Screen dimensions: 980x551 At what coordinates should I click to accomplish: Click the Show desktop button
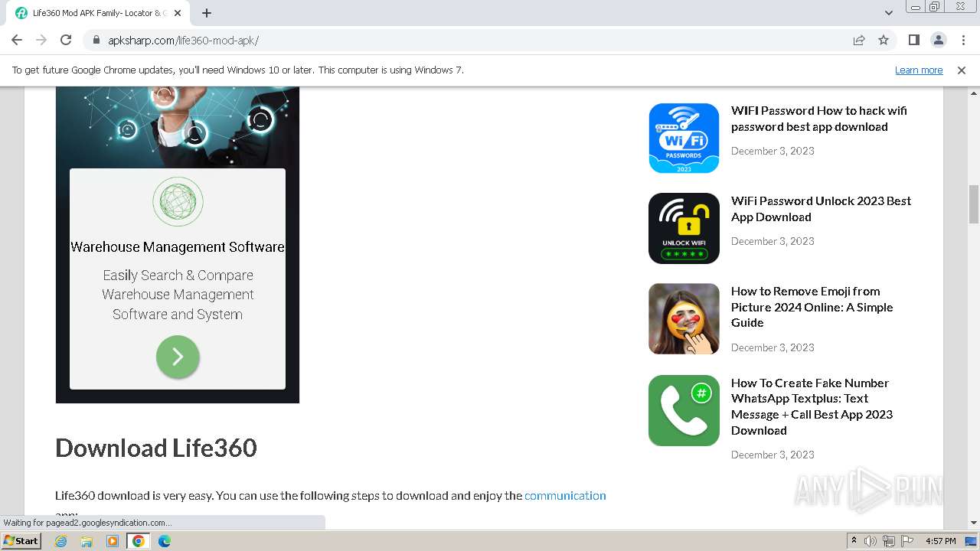(x=972, y=541)
